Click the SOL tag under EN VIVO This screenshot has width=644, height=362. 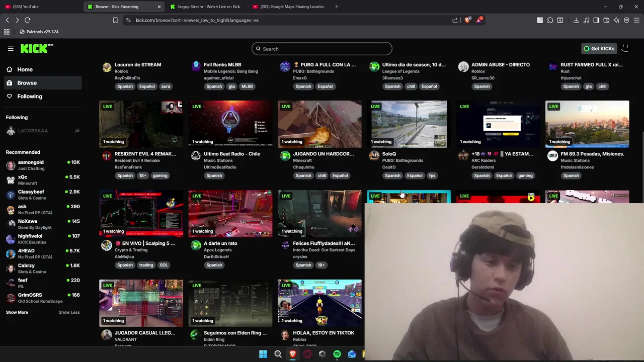(x=164, y=265)
